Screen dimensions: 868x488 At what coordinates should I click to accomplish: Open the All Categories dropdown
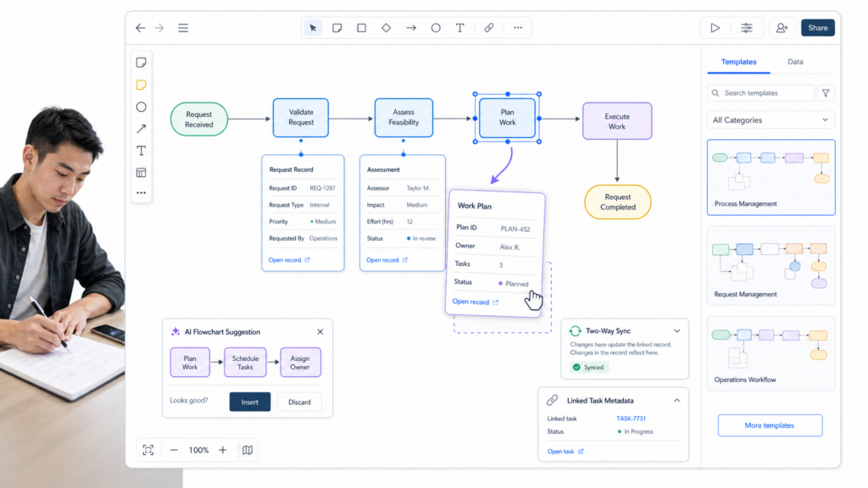[771, 120]
